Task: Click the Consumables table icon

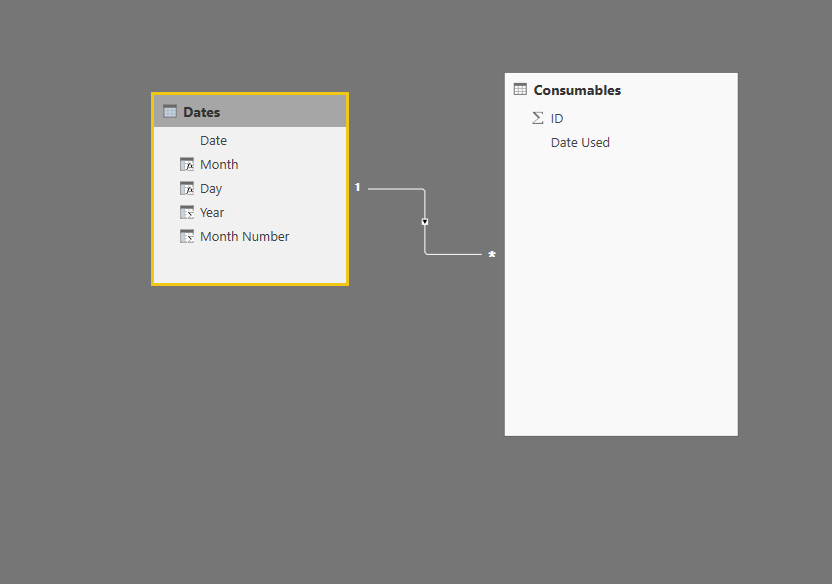Action: pyautogui.click(x=520, y=89)
